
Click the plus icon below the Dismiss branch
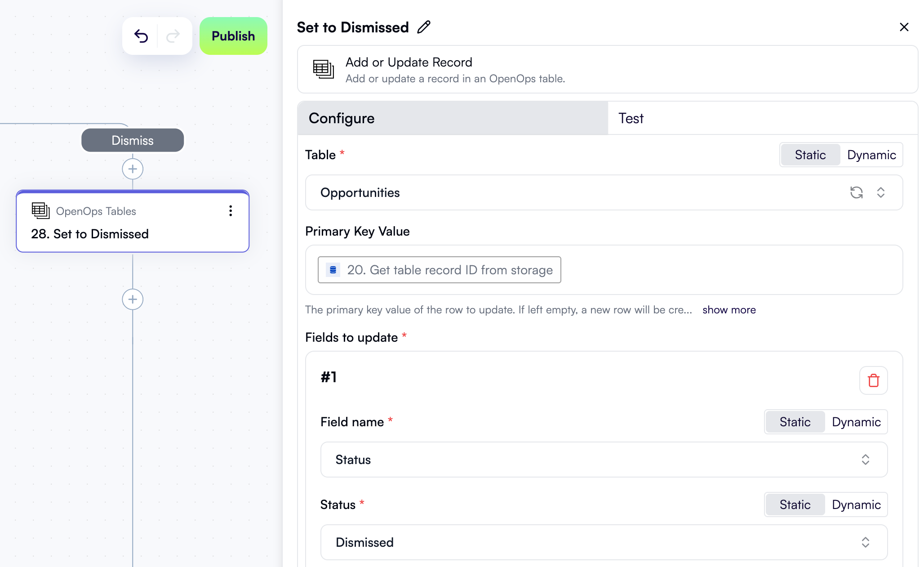pyautogui.click(x=133, y=169)
